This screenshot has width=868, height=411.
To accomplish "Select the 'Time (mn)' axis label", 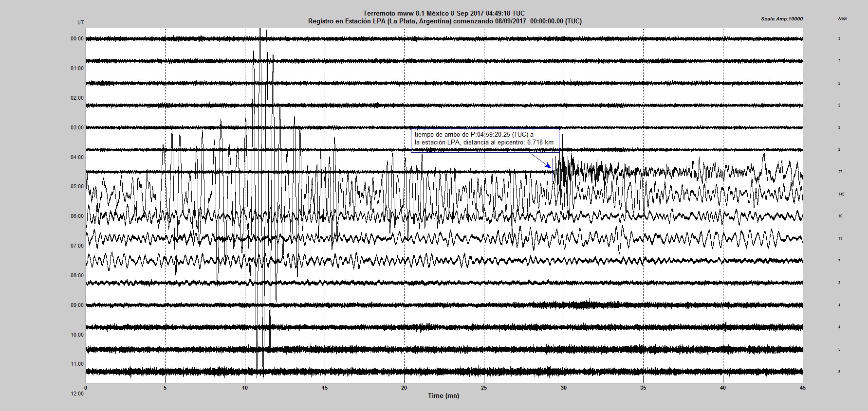I will pyautogui.click(x=443, y=395).
